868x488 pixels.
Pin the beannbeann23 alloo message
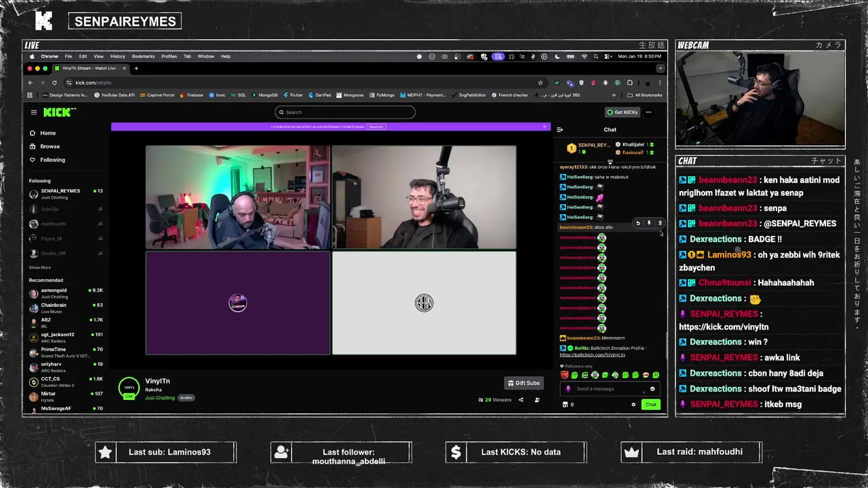coord(649,223)
